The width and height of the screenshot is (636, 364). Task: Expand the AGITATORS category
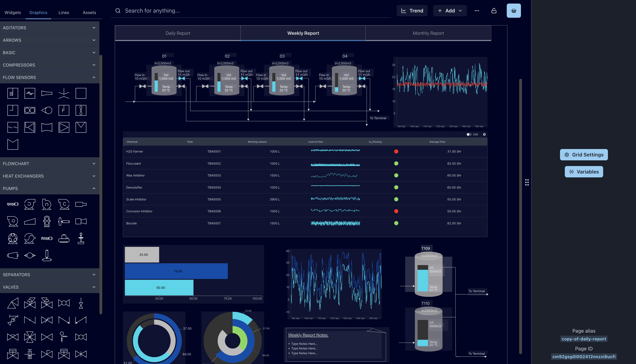point(50,28)
